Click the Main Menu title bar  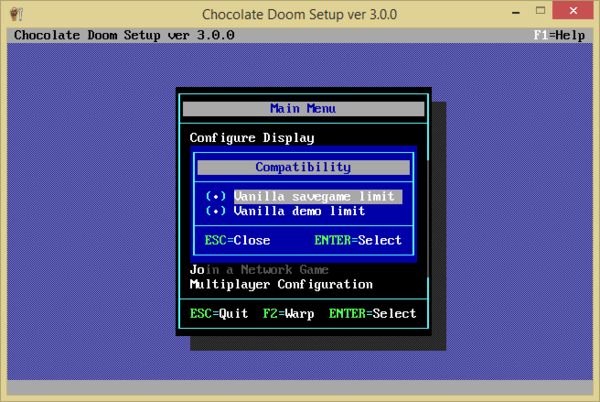pyautogui.click(x=303, y=109)
